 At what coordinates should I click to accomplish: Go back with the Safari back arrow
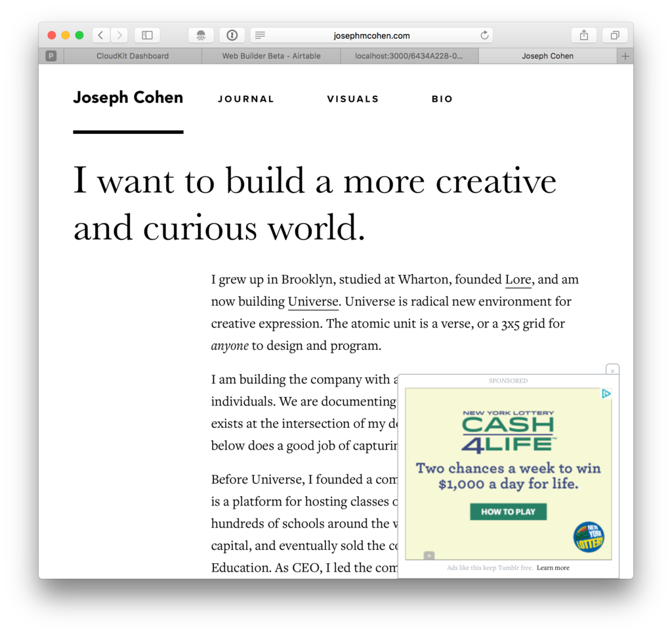(101, 35)
